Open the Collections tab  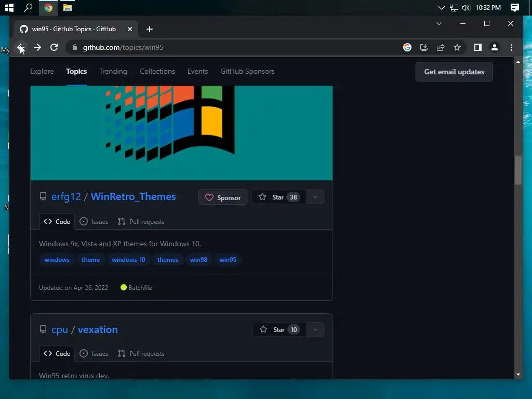(x=157, y=71)
